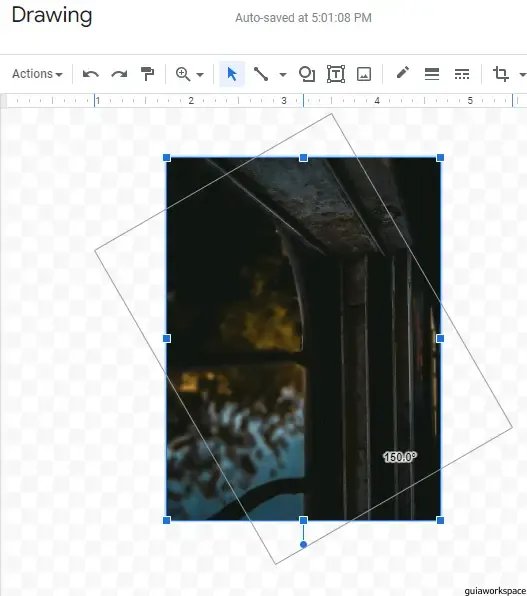Expand the zoom level dropdown arrow
The width and height of the screenshot is (527, 596).
coord(200,74)
